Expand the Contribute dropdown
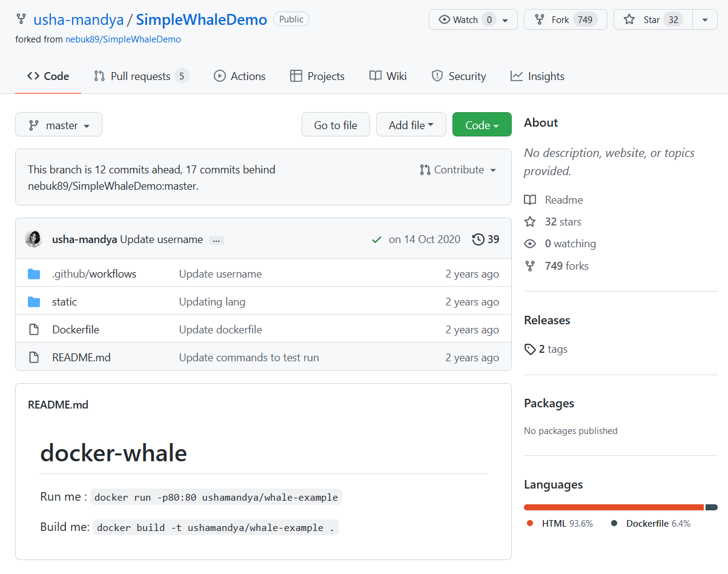728x574 pixels. 458,170
